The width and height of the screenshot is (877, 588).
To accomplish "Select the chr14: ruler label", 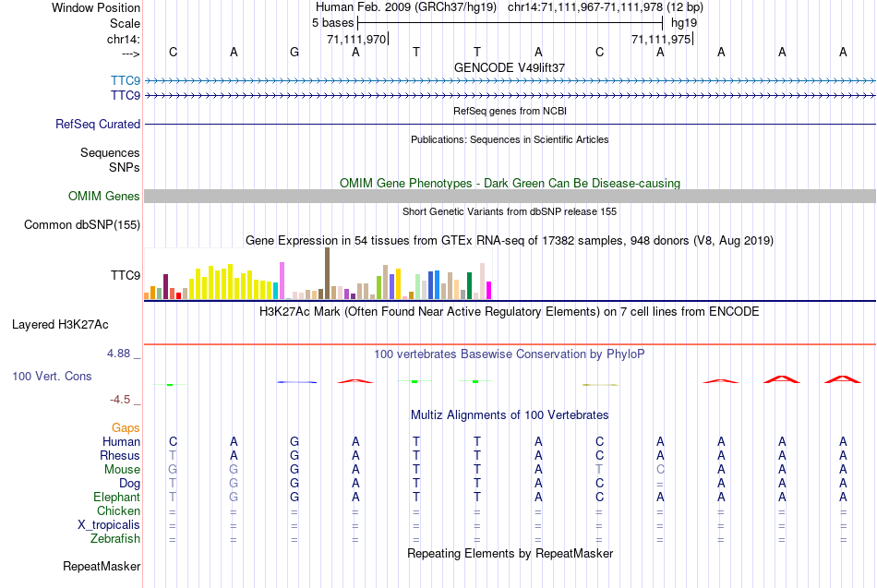I will [123, 39].
